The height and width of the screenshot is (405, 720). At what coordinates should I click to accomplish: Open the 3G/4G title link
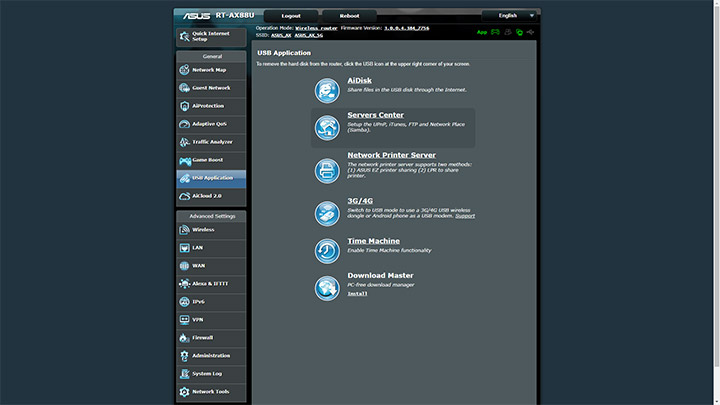tap(360, 201)
